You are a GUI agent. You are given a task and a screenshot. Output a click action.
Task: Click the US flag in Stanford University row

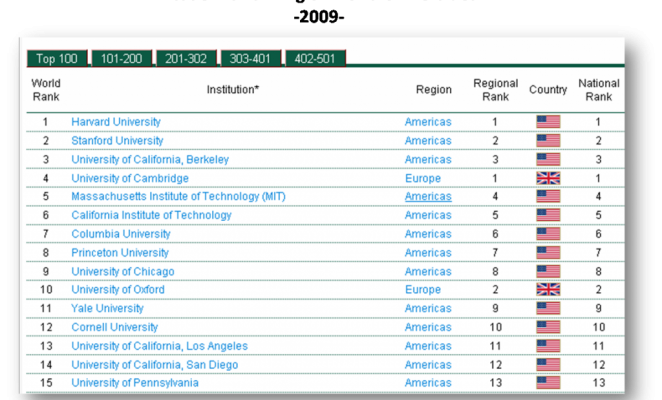(547, 141)
